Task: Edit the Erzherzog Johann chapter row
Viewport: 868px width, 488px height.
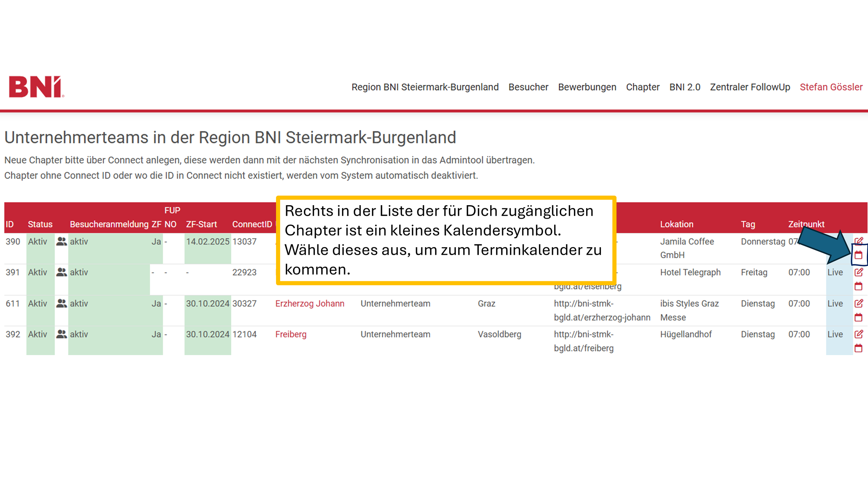Action: (859, 303)
